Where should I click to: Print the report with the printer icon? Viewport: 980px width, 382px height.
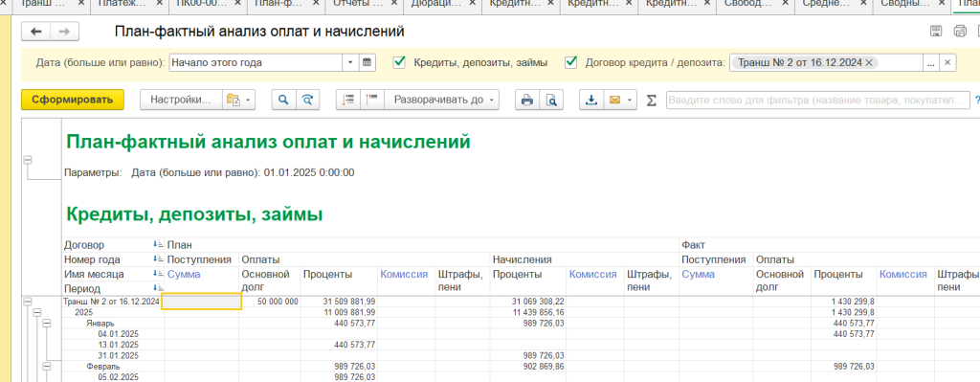[x=527, y=100]
